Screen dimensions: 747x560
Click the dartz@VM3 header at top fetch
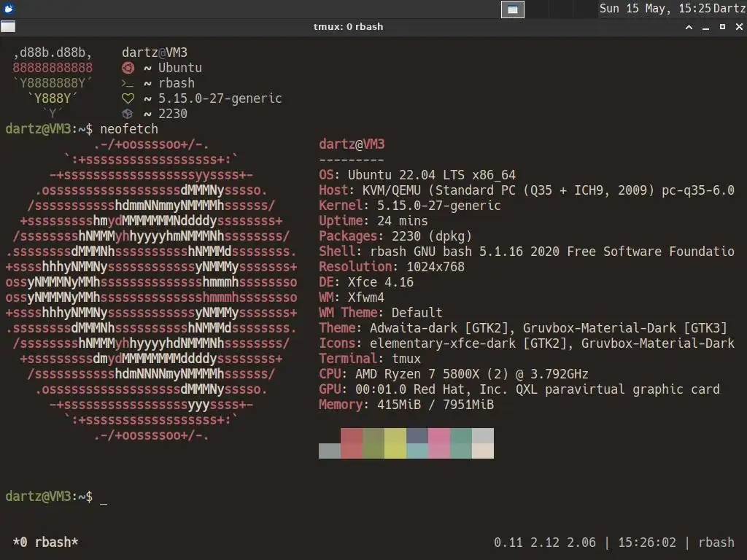click(155, 52)
